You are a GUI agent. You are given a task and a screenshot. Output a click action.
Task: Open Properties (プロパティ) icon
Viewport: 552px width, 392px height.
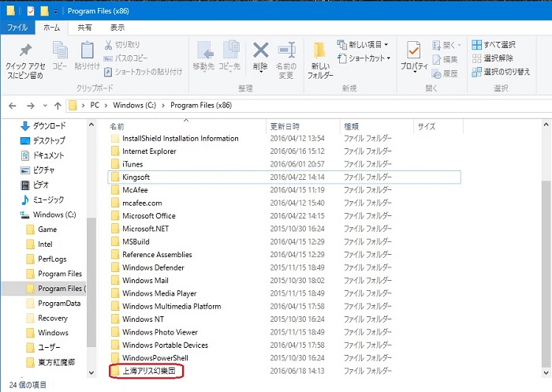pyautogui.click(x=414, y=56)
